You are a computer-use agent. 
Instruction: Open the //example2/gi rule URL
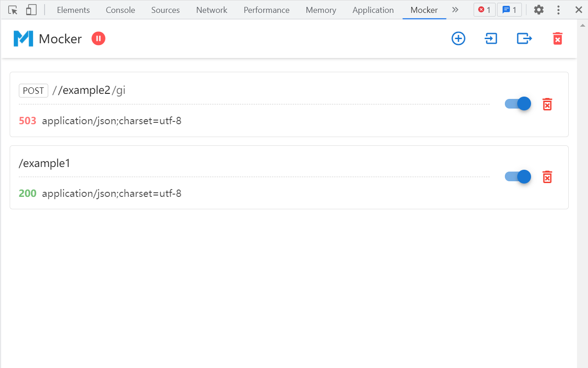[x=89, y=90]
